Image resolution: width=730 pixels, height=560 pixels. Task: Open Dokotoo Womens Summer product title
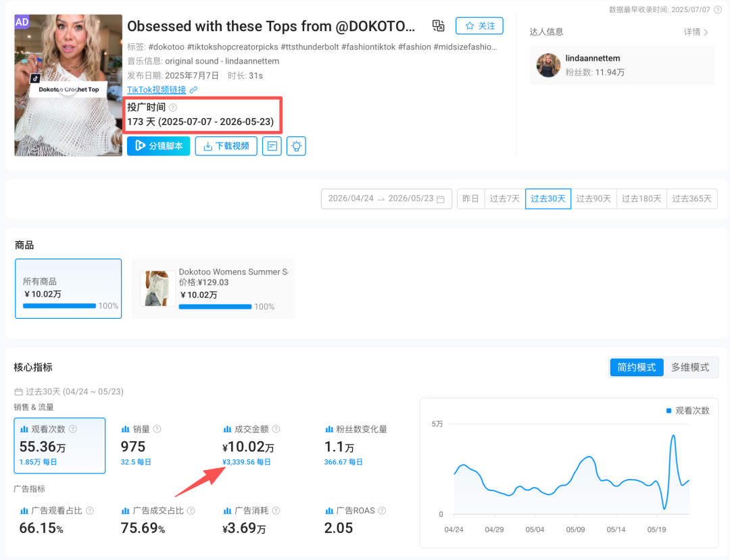(233, 272)
